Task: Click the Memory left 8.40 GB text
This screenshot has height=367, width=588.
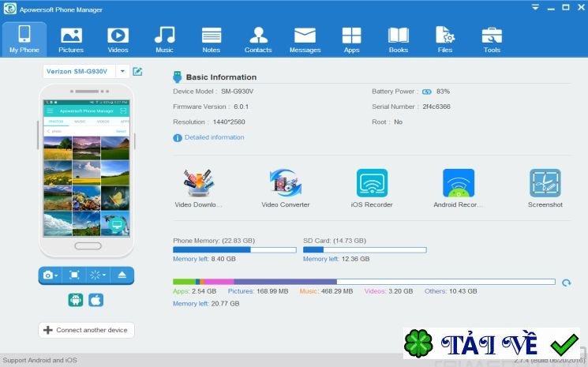Action: 204,259
